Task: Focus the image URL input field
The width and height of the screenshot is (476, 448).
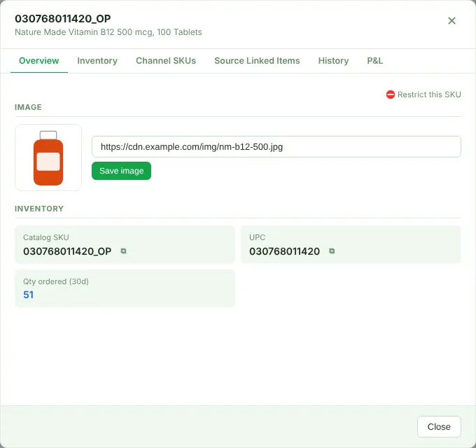Action: pyautogui.click(x=276, y=146)
